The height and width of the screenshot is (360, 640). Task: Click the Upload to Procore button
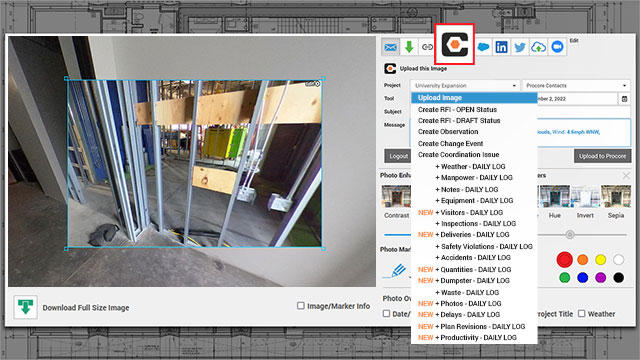click(602, 156)
